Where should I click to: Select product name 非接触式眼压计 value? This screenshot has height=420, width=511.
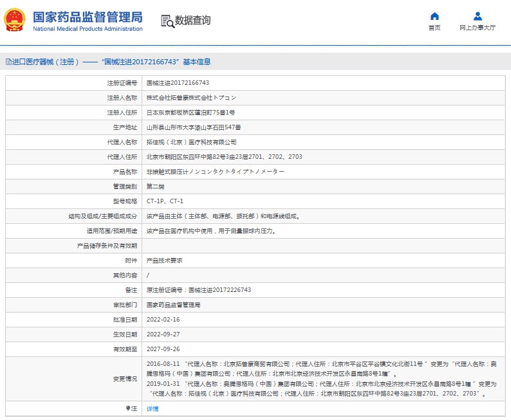(x=216, y=172)
